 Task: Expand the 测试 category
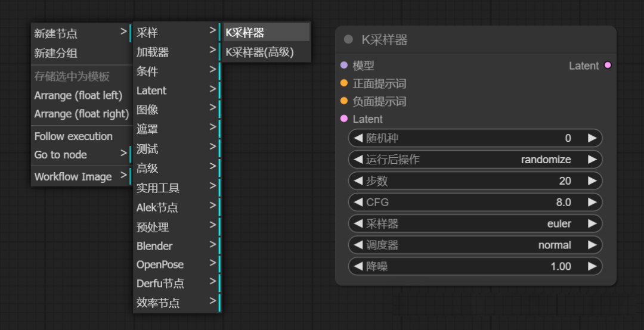(x=178, y=148)
